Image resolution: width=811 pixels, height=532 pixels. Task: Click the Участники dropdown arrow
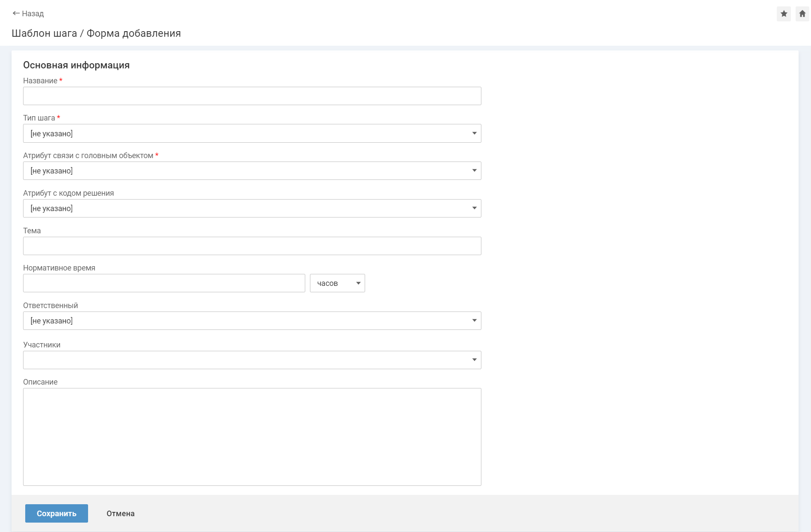tap(474, 360)
